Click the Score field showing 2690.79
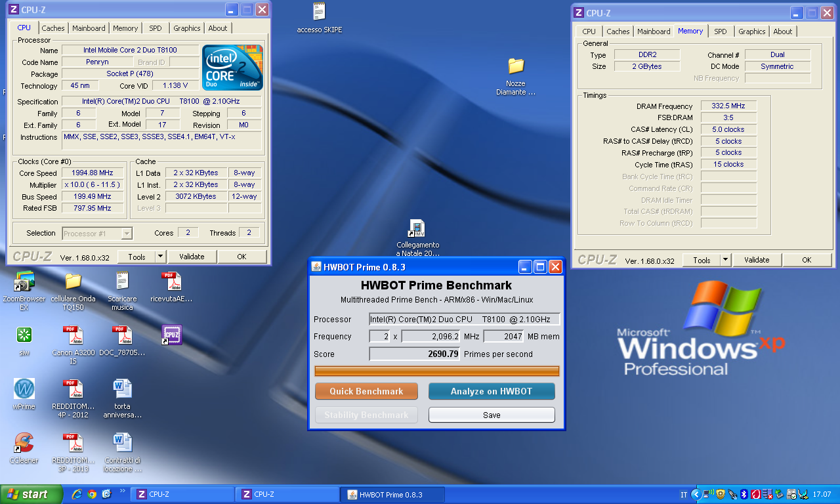Screen dimensions: 840x504 (x=415, y=354)
